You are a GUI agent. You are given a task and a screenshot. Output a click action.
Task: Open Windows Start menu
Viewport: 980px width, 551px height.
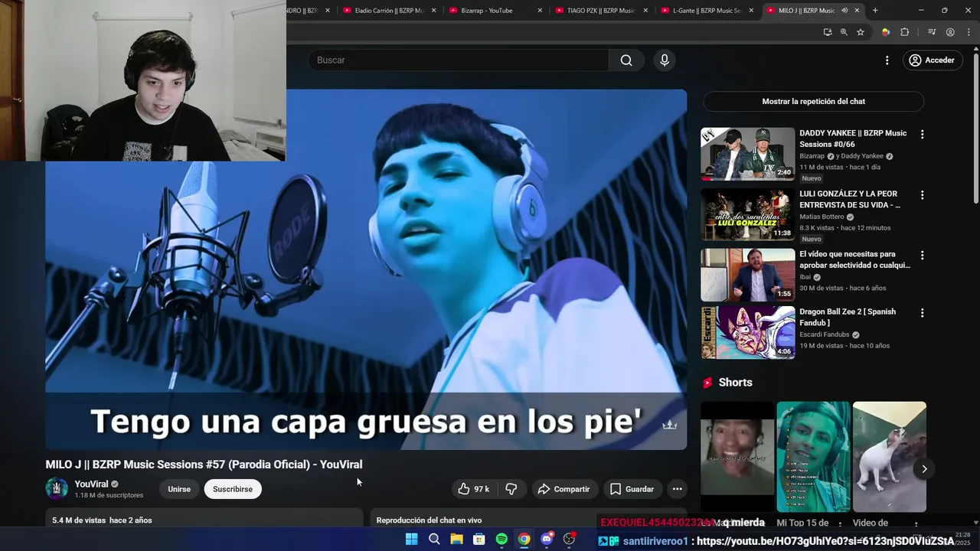[x=411, y=540]
